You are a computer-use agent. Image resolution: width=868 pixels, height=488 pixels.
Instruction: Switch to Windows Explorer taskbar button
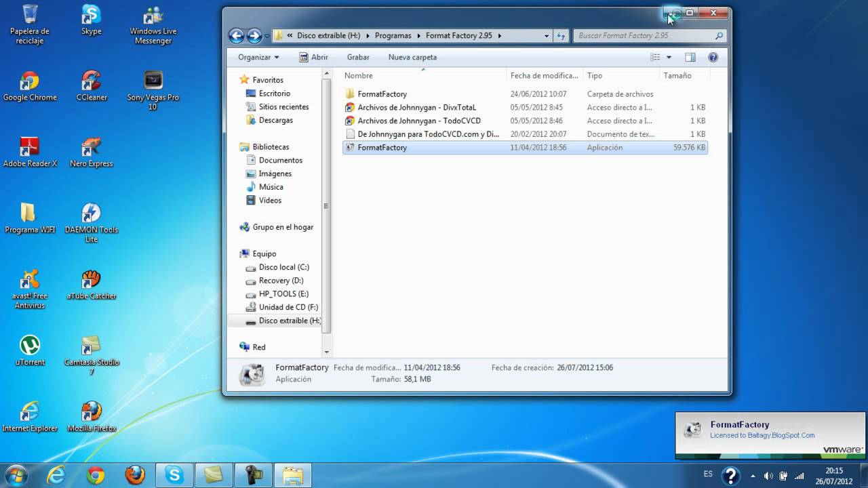click(292, 475)
